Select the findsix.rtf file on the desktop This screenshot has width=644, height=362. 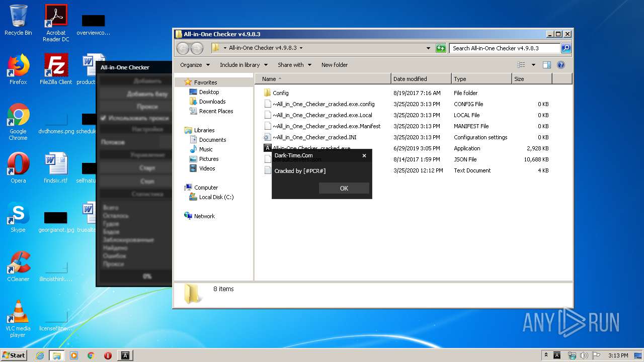(56, 168)
